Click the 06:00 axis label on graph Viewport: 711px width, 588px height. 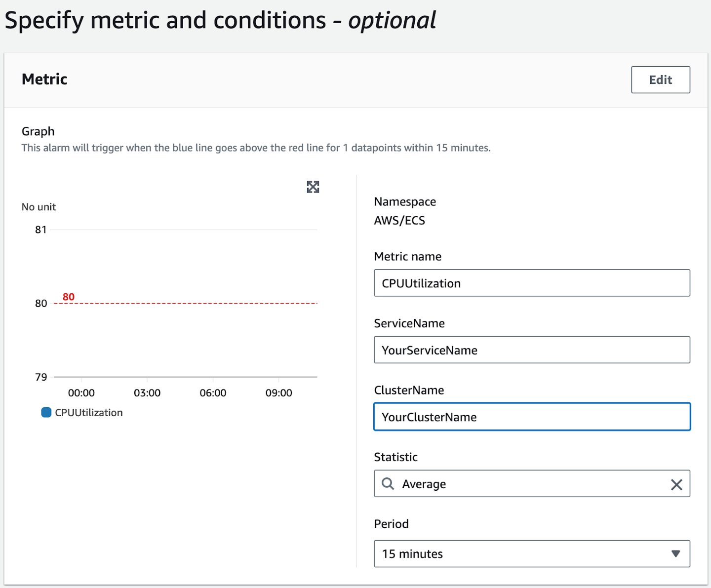(x=213, y=393)
